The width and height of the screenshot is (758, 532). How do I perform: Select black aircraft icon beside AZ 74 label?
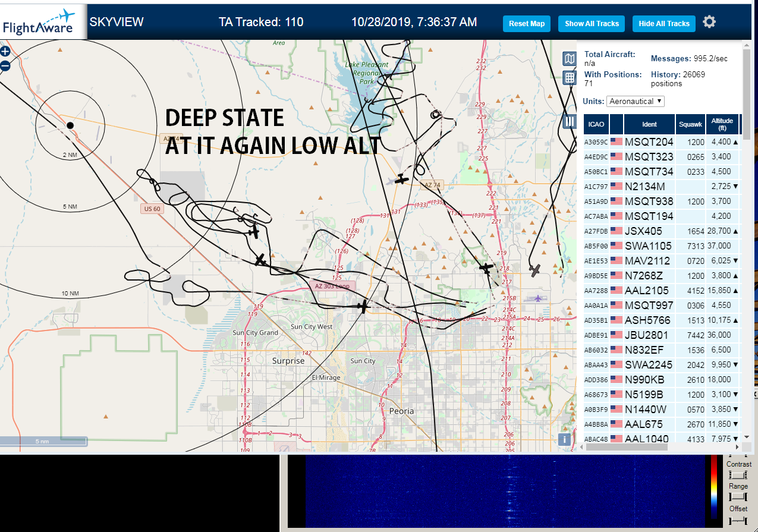[402, 178]
